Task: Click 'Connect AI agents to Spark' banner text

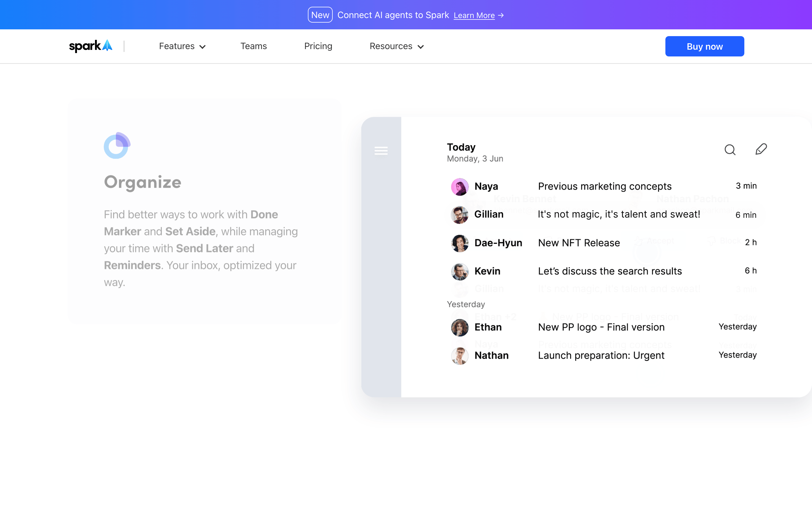Action: [393, 15]
